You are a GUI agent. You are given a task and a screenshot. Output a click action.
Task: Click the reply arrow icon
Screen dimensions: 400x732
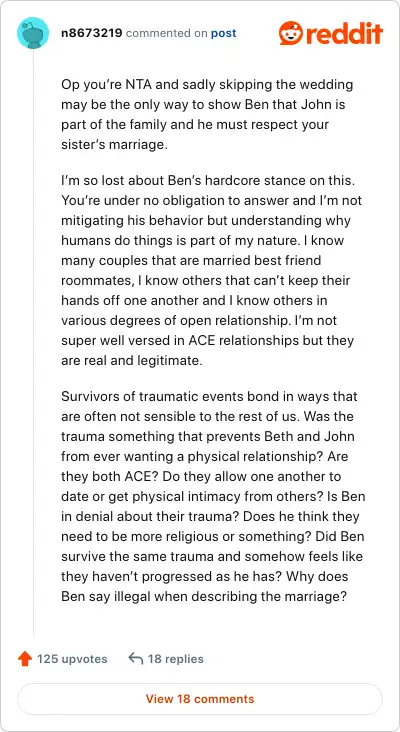coord(135,659)
